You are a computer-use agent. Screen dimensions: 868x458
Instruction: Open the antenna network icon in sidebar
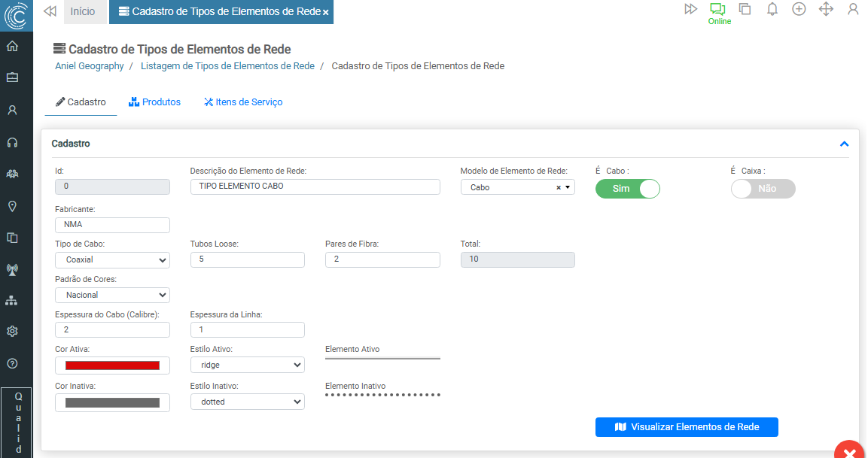(x=12, y=268)
